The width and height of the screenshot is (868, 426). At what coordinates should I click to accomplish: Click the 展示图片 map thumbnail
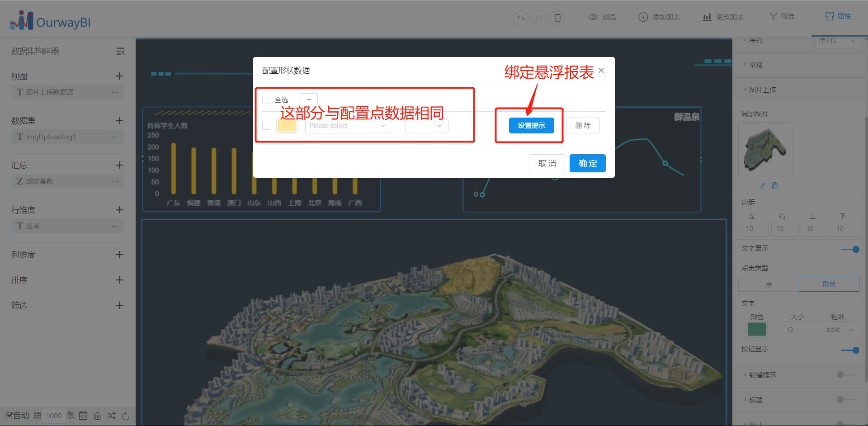[765, 149]
